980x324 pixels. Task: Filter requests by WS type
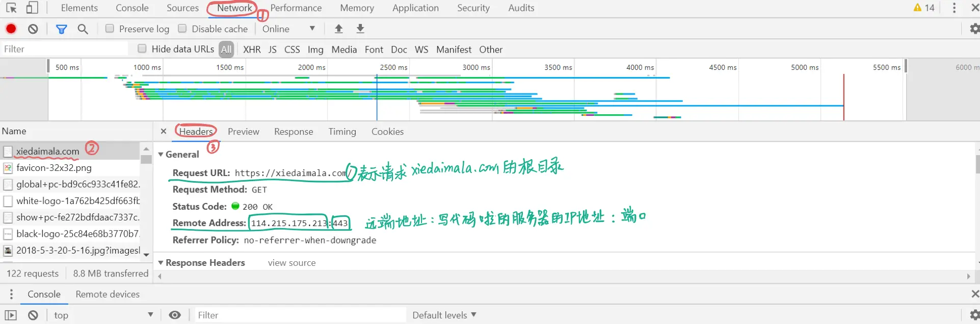pyautogui.click(x=421, y=49)
